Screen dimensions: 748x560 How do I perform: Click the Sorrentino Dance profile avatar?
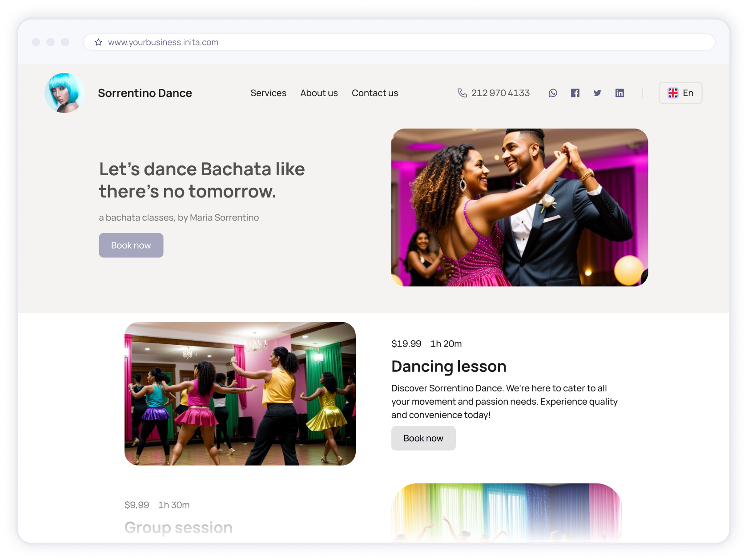[64, 93]
